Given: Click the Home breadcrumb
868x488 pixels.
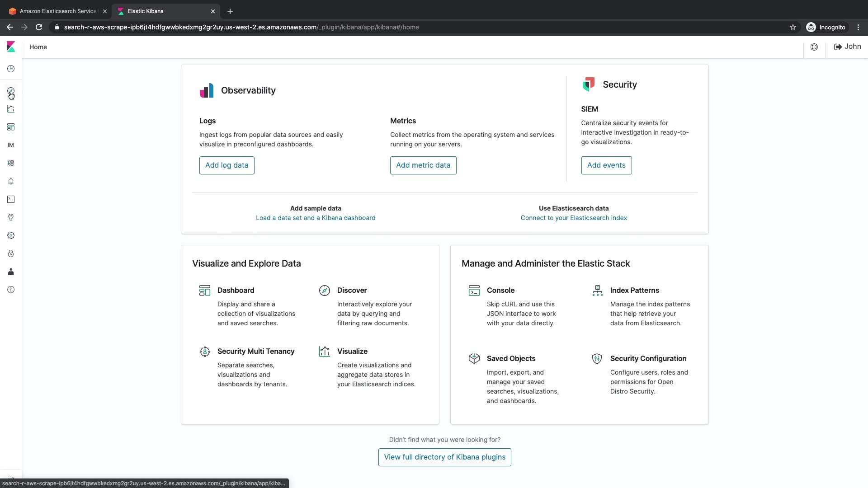Looking at the screenshot, I should [x=38, y=47].
